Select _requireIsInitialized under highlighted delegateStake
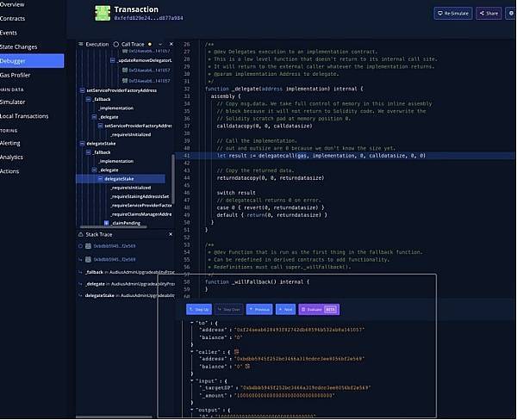 [x=131, y=188]
